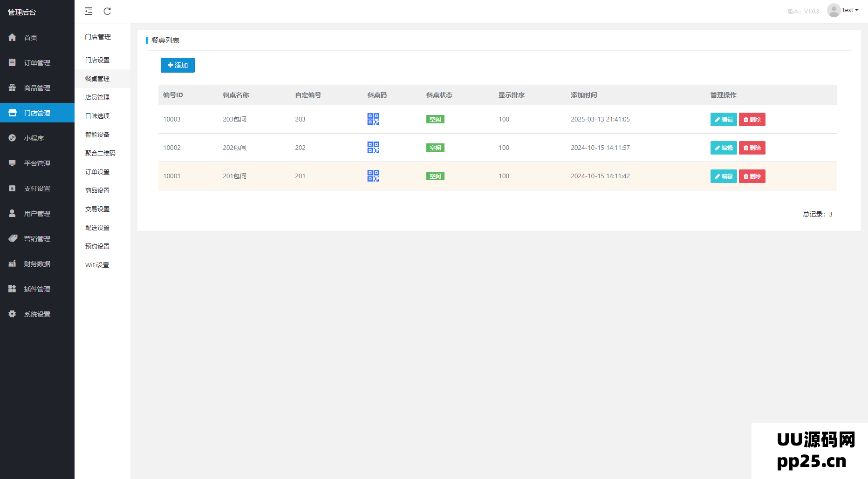Open QR code for table 201包间

pos(373,176)
